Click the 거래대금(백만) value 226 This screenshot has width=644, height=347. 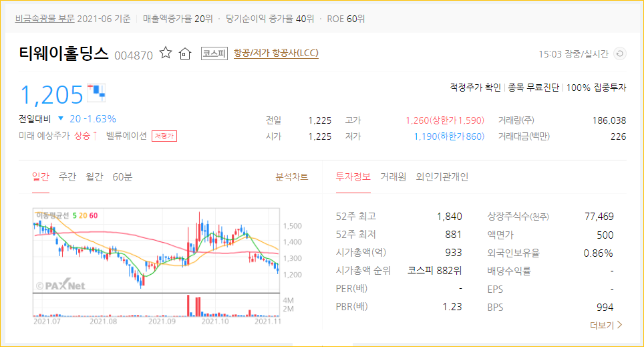(618, 136)
